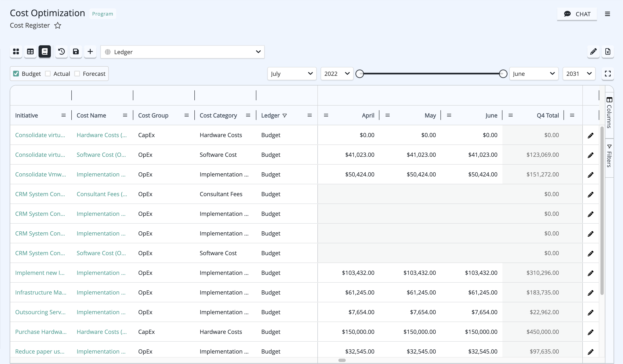Viewport: 623px width, 364px height.
Task: Edit row with $310,296.00 Q4 total
Action: 591,273
